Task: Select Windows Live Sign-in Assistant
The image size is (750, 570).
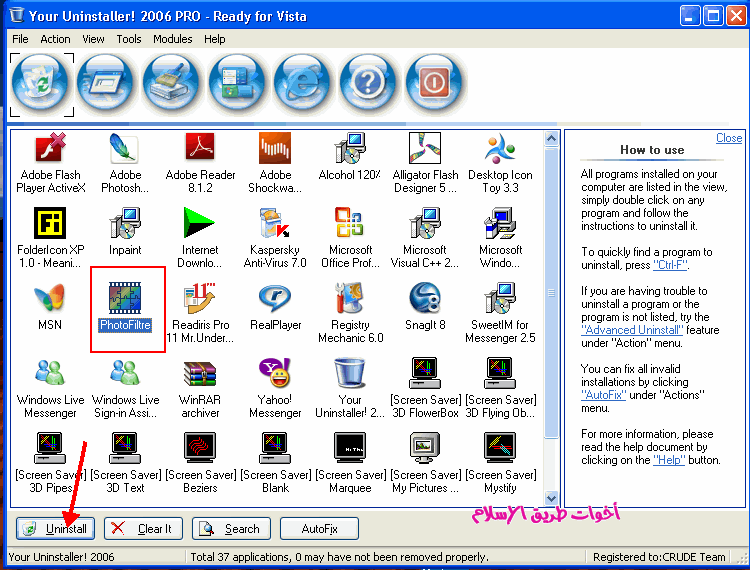Action: click(x=125, y=388)
